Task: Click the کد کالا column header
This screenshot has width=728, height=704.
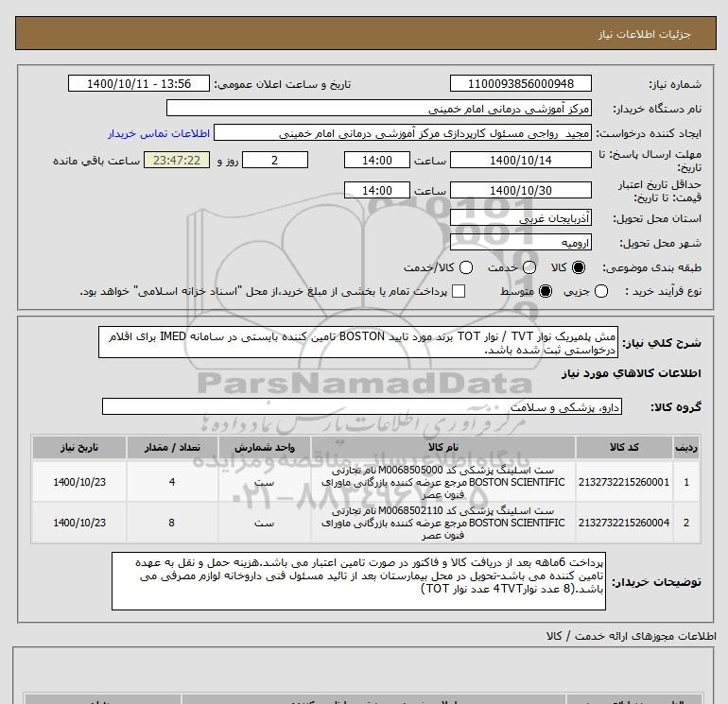Action: (x=624, y=447)
